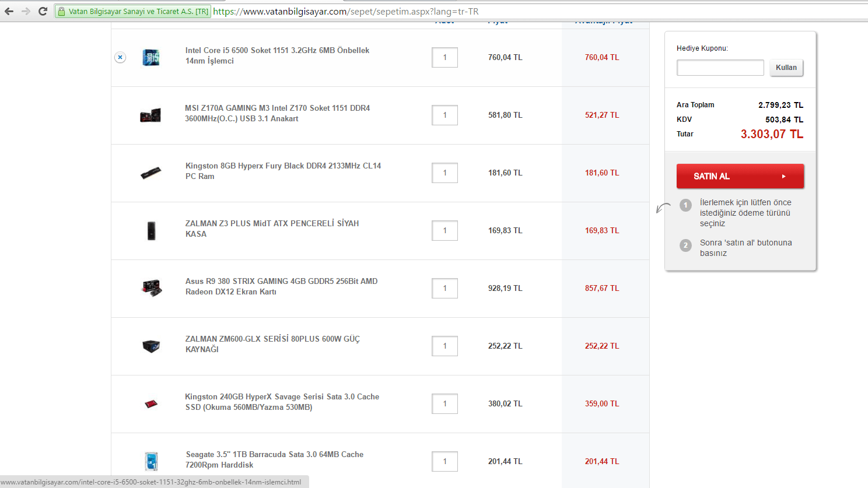Focus the Hediye Kuponu input box
Viewport: 868px width, 488px height.
[720, 68]
